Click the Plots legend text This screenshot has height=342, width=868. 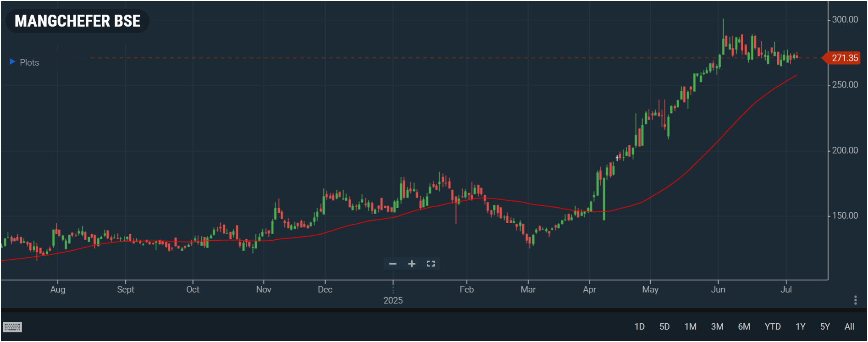29,62
